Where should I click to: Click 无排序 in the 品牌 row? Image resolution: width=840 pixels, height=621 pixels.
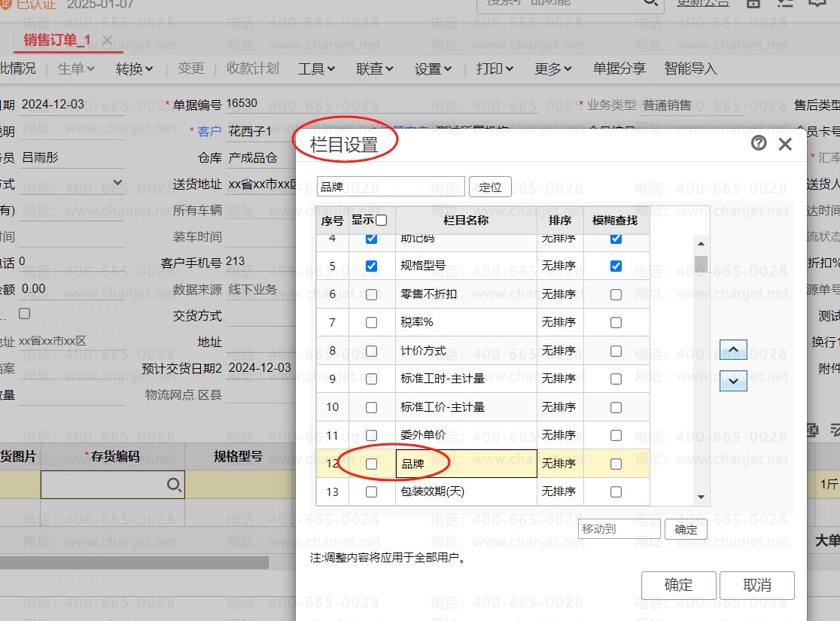tap(558, 464)
